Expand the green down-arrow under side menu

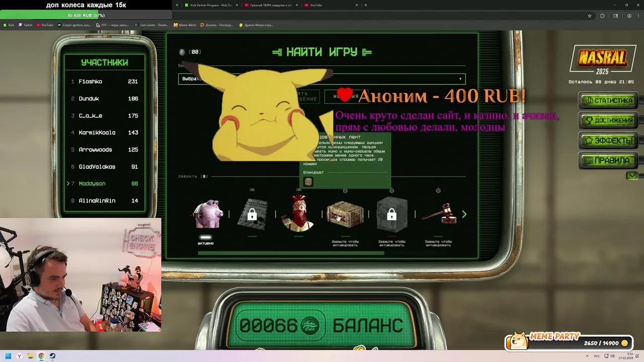click(632, 176)
